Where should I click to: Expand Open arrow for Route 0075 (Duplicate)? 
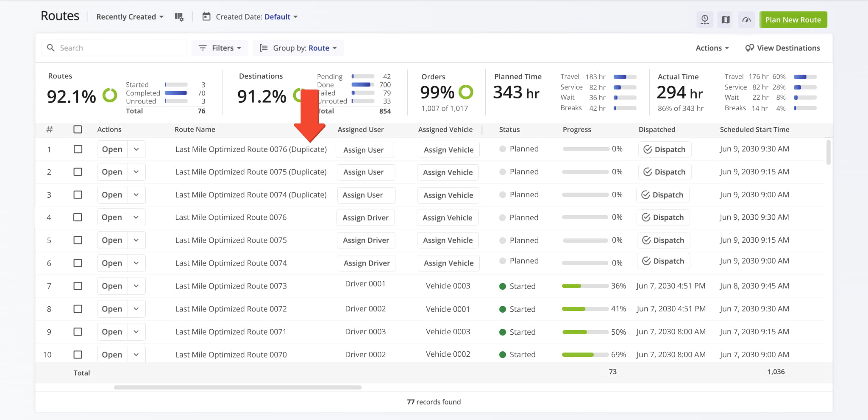pyautogui.click(x=136, y=172)
